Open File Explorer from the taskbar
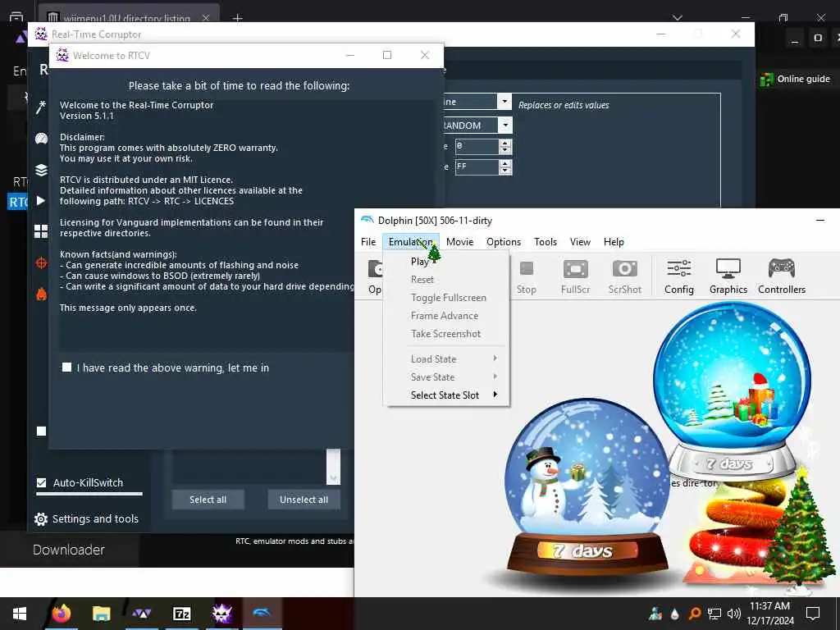840x630 pixels. pyautogui.click(x=101, y=614)
